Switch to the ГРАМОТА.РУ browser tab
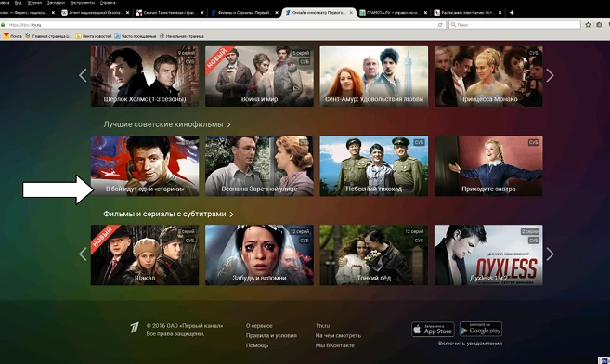Viewport: 610px width, 364px height. pos(393,12)
